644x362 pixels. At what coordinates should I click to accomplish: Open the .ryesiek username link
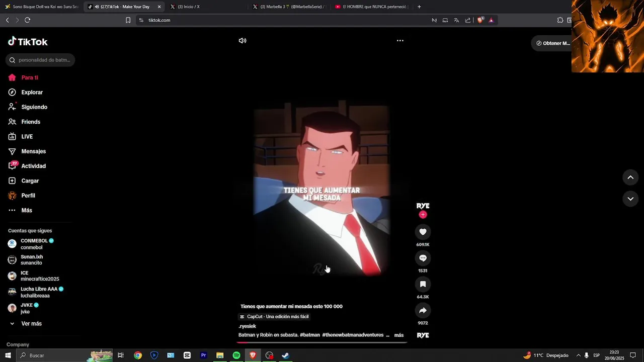point(247,326)
